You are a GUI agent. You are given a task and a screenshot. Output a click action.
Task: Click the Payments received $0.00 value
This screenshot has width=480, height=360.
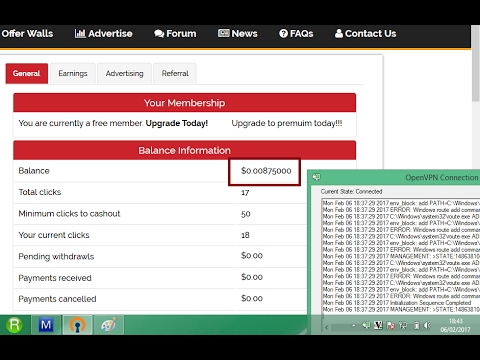(x=252, y=277)
